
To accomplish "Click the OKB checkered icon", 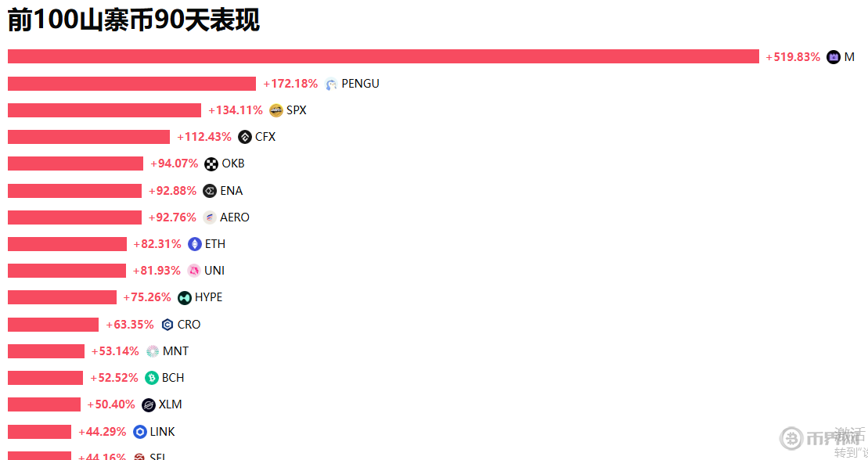I will 211,164.
